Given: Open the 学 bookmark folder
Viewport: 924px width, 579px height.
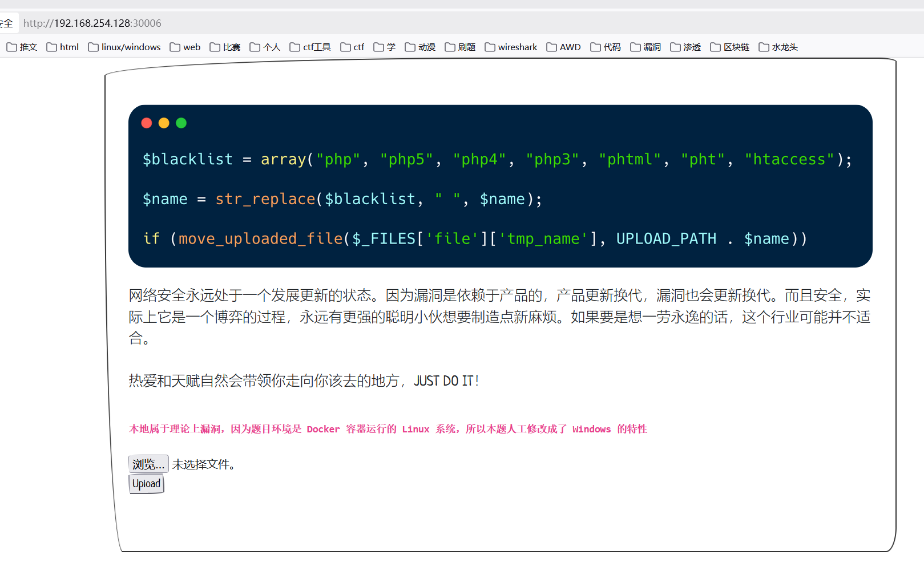Looking at the screenshot, I should coord(385,47).
